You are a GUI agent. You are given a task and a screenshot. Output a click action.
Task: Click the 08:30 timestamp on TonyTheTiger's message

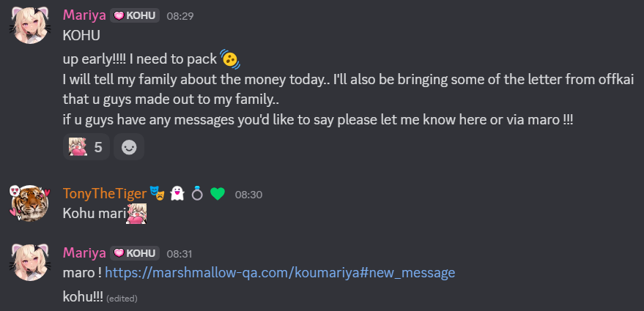coord(248,194)
